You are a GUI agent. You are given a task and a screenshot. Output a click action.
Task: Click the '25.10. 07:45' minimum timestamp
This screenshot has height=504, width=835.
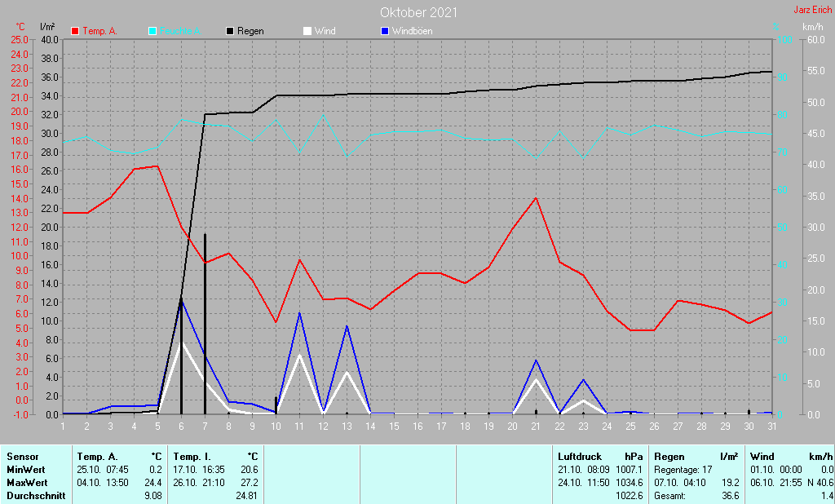[x=103, y=470]
